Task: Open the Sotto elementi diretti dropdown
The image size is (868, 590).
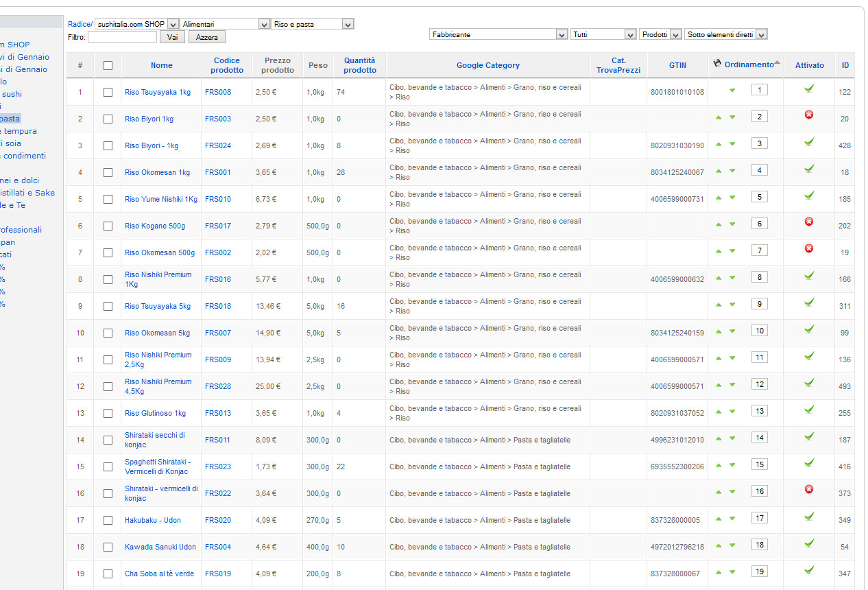Action: (x=725, y=34)
